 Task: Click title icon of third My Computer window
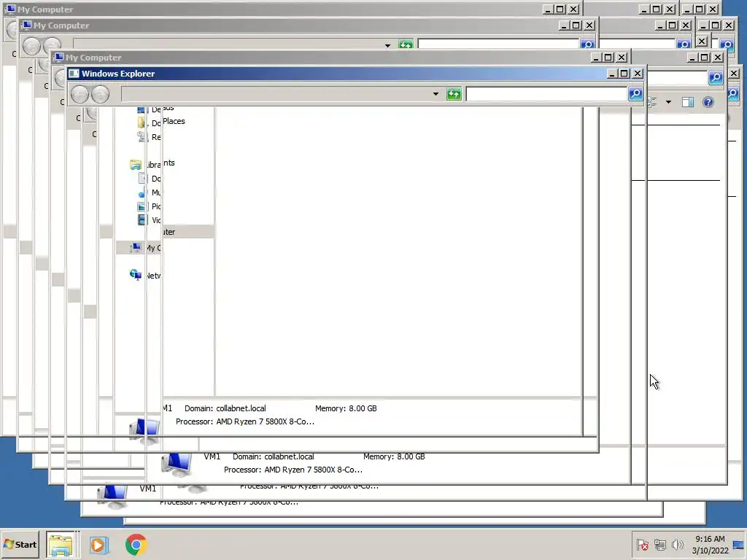click(59, 57)
